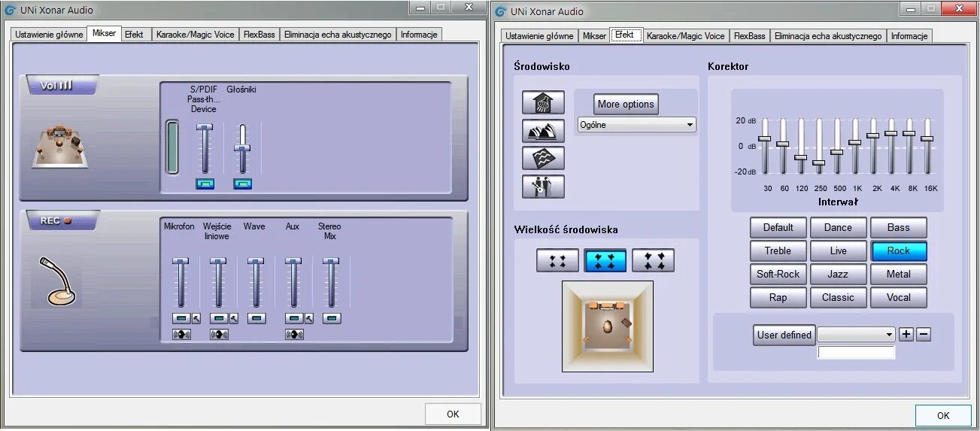980x431 pixels.
Task: Click the app icon in Efekt window title bar
Action: tap(501, 11)
